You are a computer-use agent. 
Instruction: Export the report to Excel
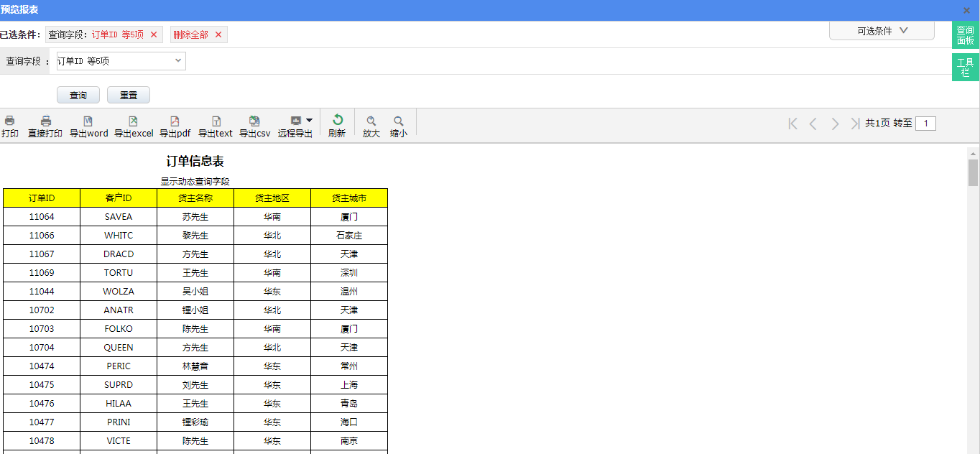tap(133, 121)
